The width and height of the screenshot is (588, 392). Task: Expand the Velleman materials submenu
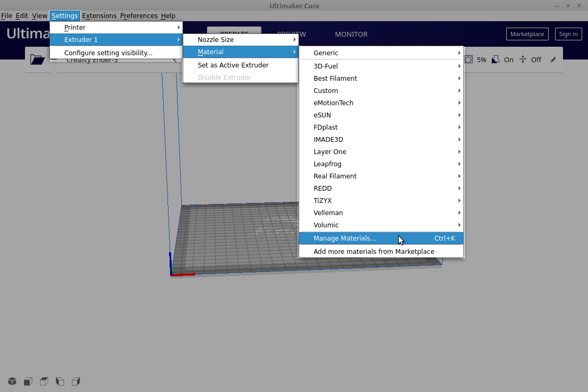[381, 213]
